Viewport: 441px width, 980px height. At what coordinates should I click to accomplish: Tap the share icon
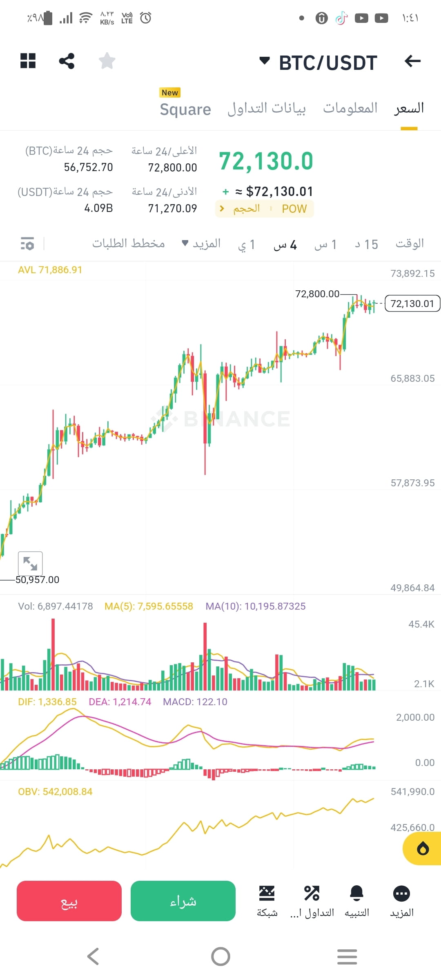[x=67, y=61]
